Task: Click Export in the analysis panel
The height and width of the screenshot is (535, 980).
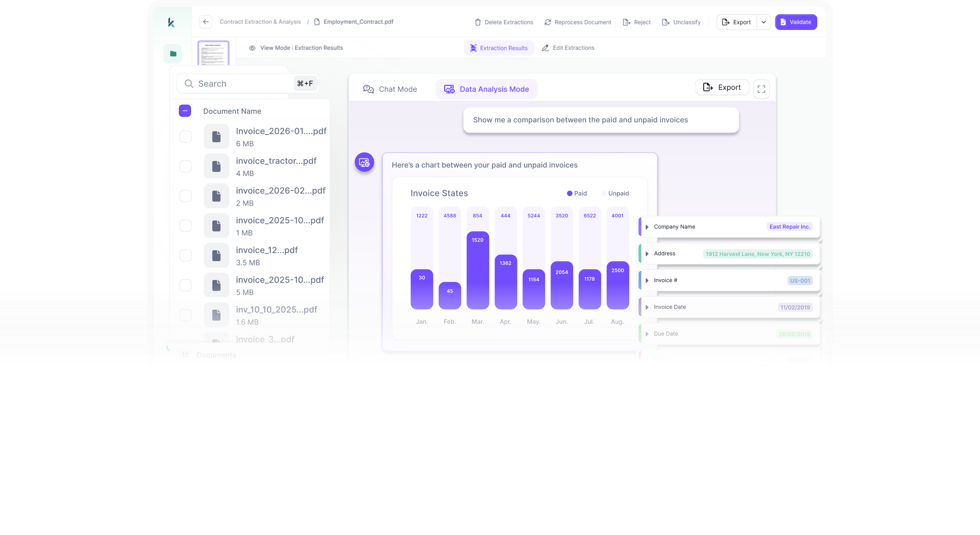Action: click(x=722, y=88)
